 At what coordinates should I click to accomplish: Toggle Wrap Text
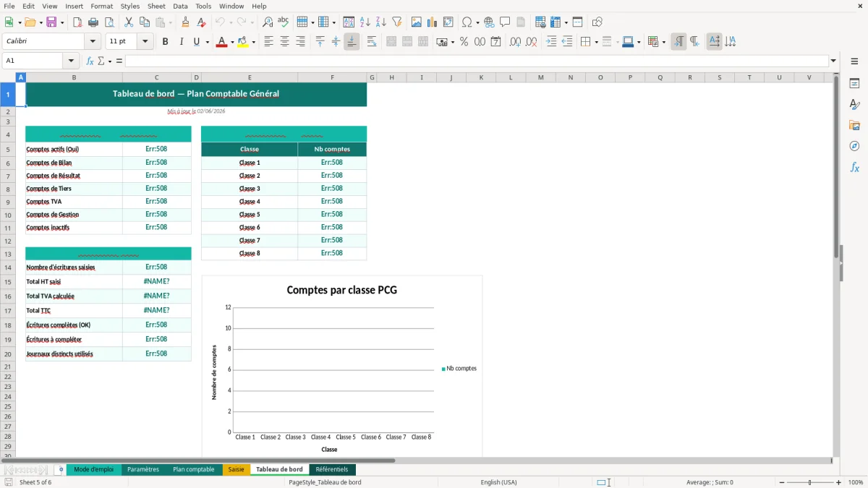pyautogui.click(x=372, y=42)
